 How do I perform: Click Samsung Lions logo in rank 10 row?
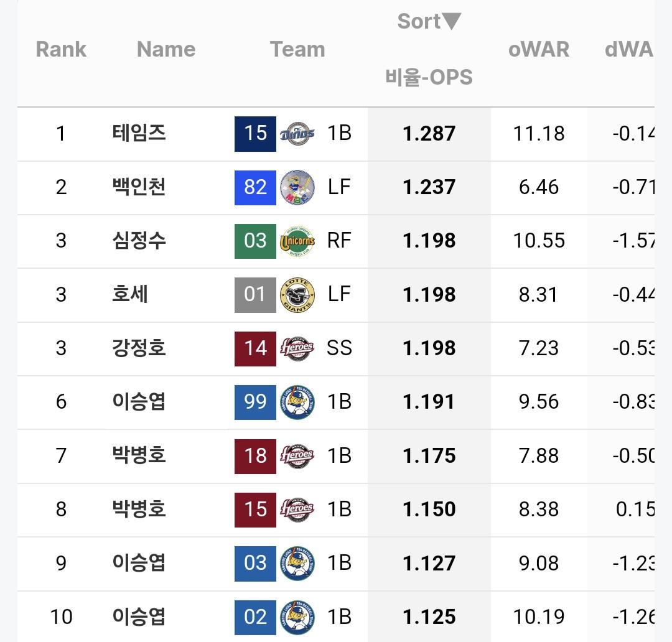297,617
